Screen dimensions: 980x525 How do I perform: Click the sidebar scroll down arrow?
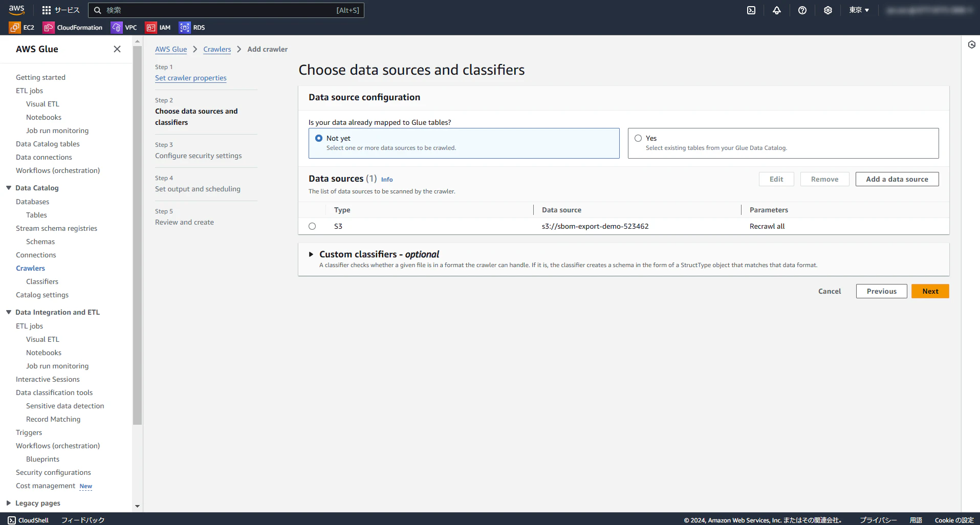pyautogui.click(x=137, y=506)
